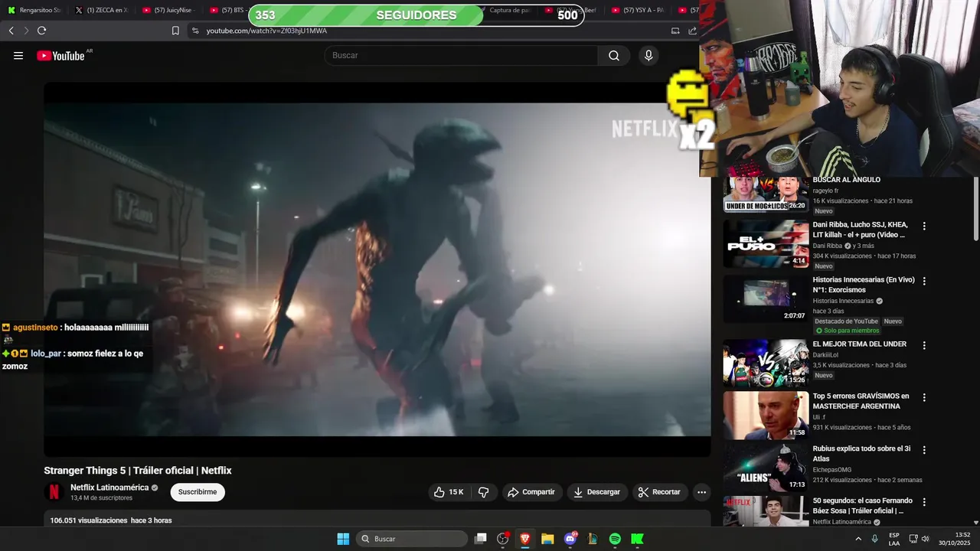This screenshot has height=551, width=980.
Task: Open the 13:52 clock and date
Action: click(956, 539)
